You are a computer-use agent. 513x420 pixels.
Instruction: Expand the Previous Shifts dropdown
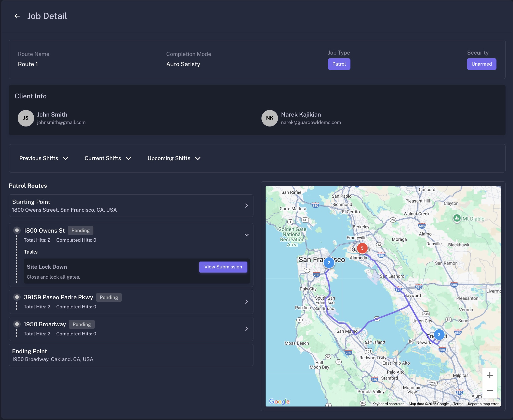tap(44, 158)
